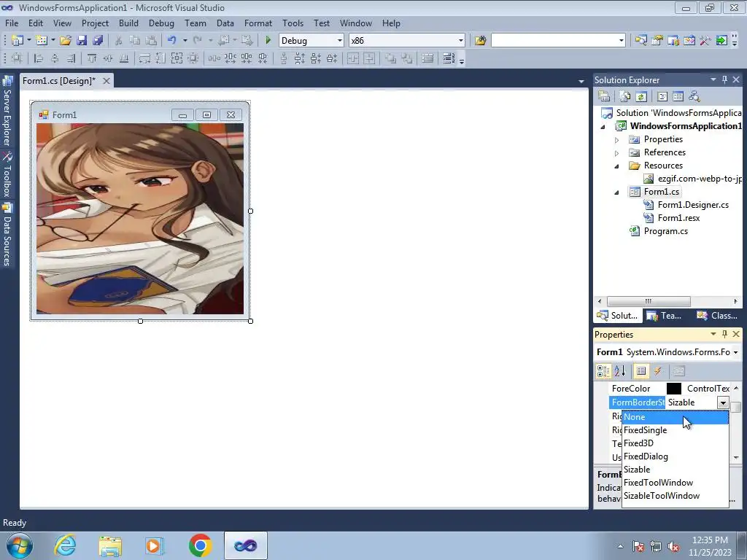
Task: Click the Align Lefts layout icon
Action: point(39,58)
